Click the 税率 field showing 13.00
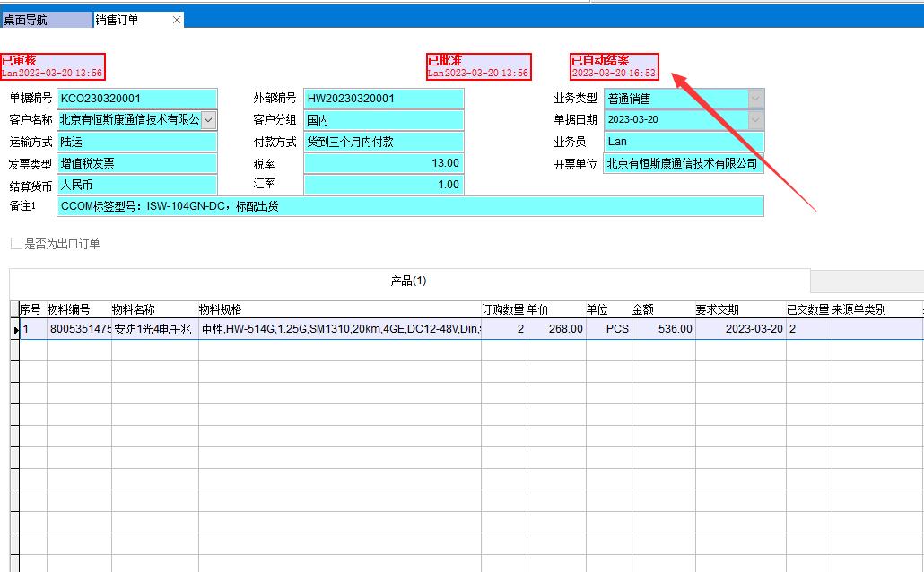 384,163
